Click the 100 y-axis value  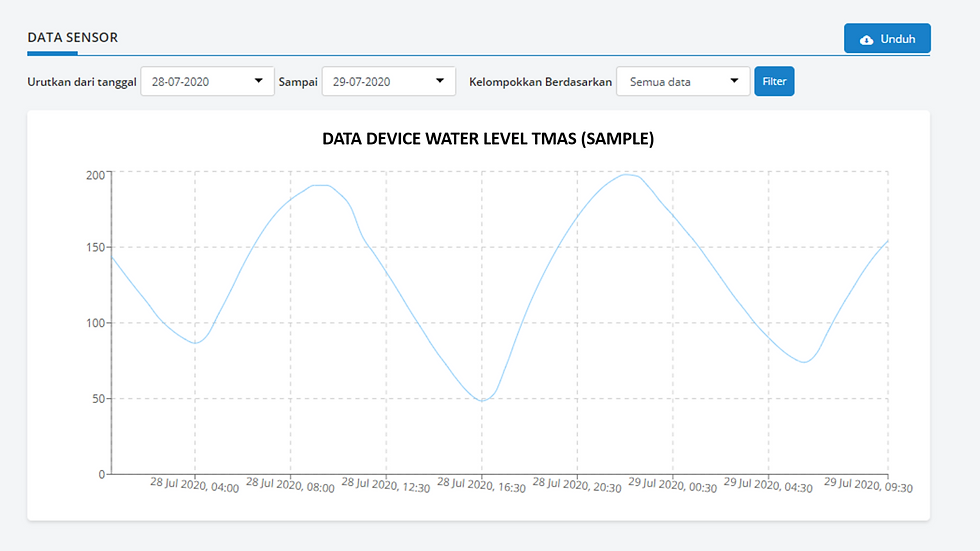pos(96,323)
